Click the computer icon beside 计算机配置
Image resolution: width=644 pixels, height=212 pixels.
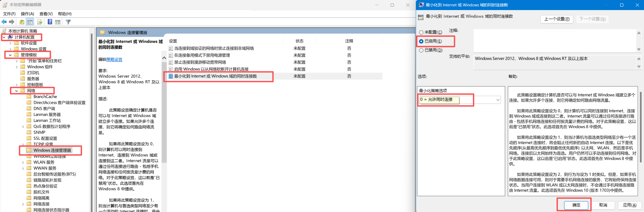coord(10,37)
